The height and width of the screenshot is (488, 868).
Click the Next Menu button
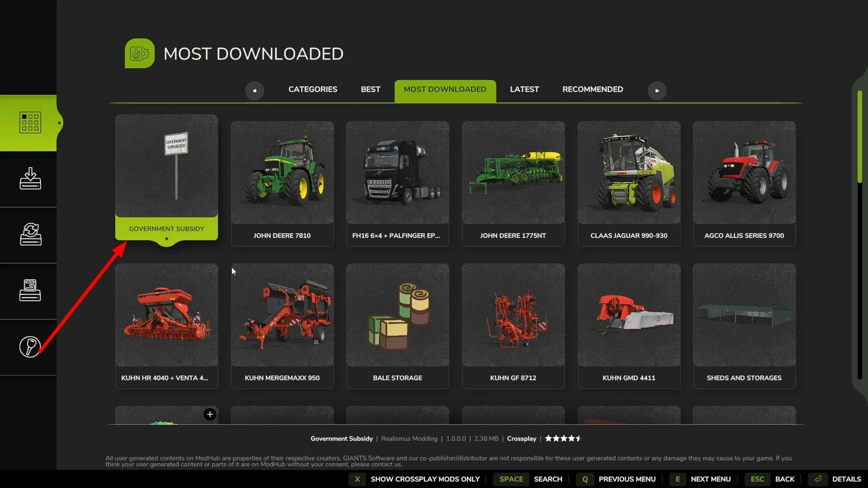point(711,479)
